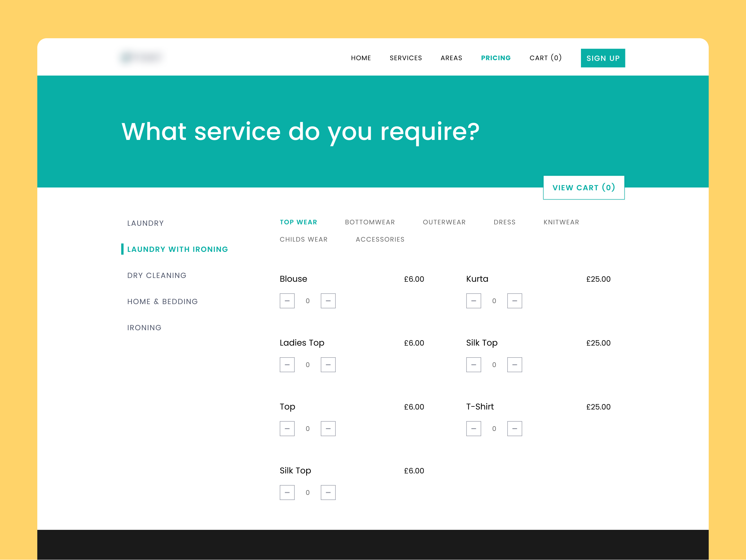Click the right stepper button under Ladies Top

click(x=328, y=365)
